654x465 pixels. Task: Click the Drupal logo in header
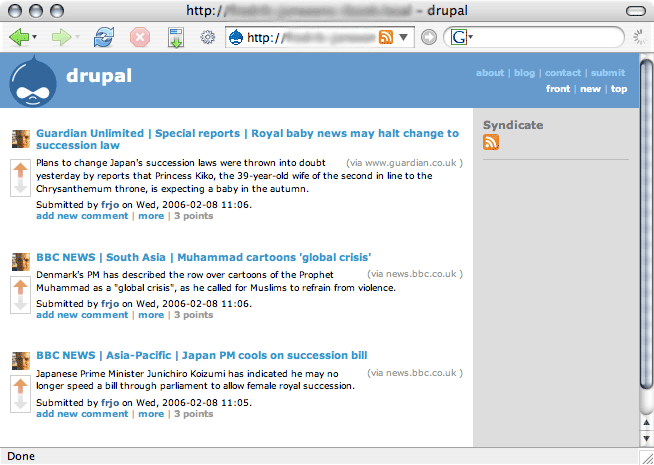(32, 81)
